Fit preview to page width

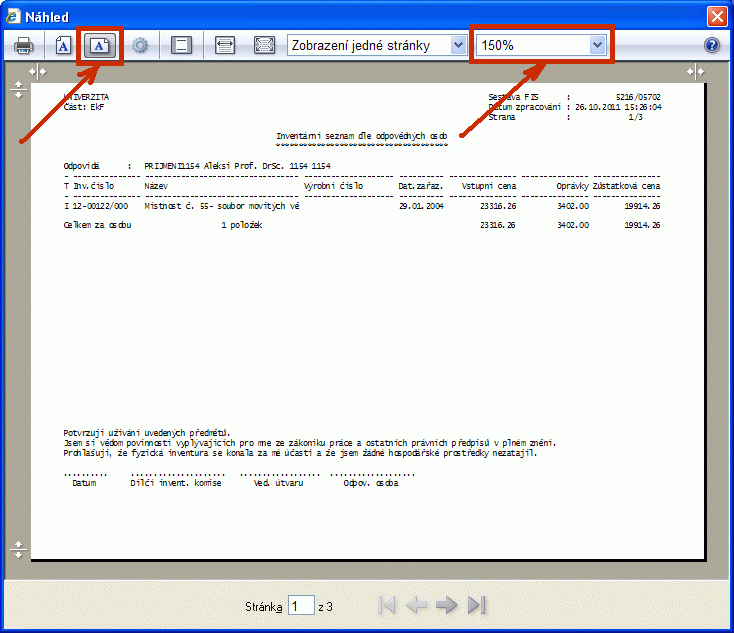point(225,45)
